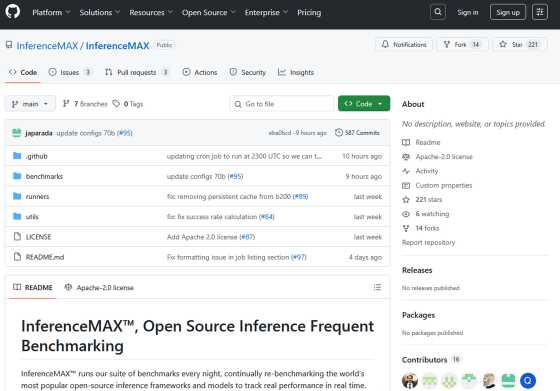This screenshot has width=560, height=391.
Task: Click the book icon beside Readme
Action: [x=406, y=142]
